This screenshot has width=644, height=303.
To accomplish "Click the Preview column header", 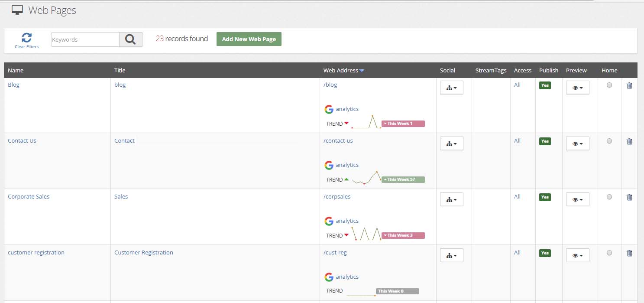I will pyautogui.click(x=576, y=70).
